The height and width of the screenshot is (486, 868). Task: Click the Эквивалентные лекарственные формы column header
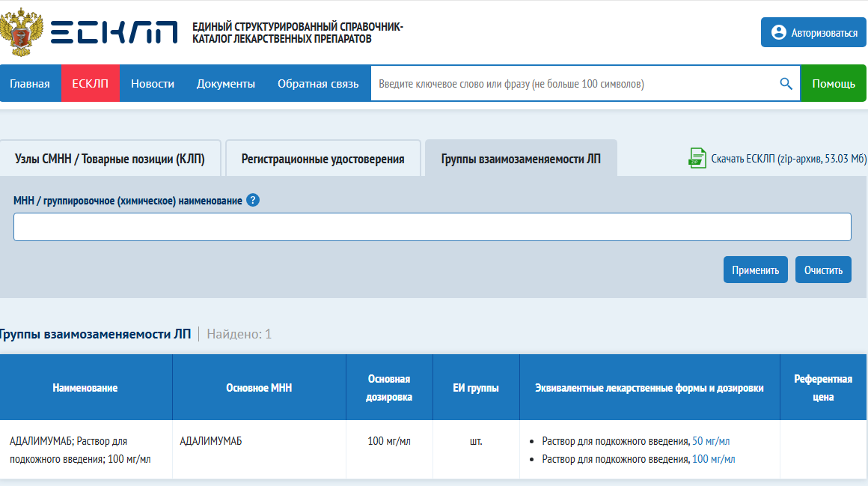650,388
